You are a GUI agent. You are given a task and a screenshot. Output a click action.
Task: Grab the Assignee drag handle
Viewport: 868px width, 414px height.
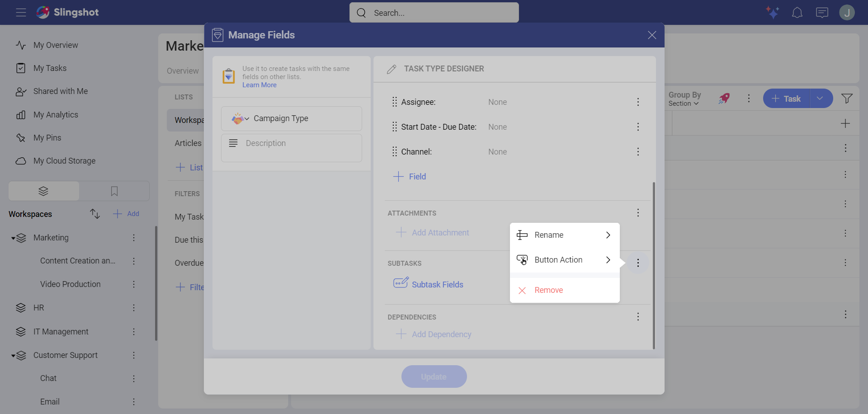(x=395, y=102)
